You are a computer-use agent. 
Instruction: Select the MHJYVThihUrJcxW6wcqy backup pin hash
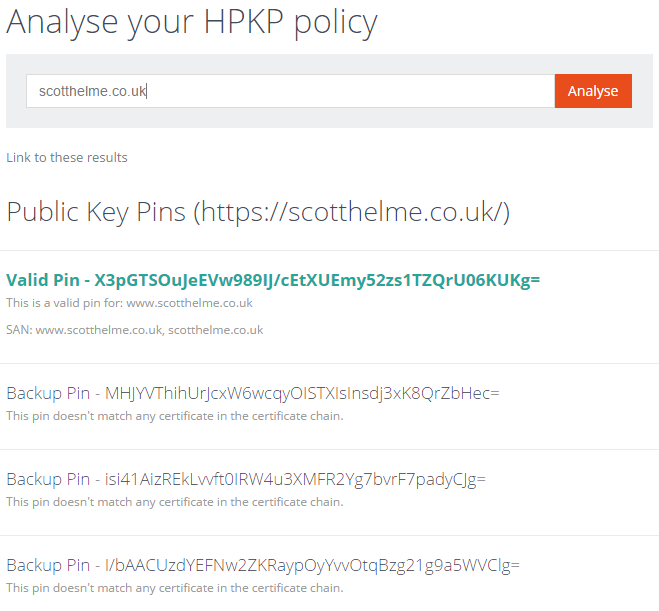pyautogui.click(x=302, y=393)
